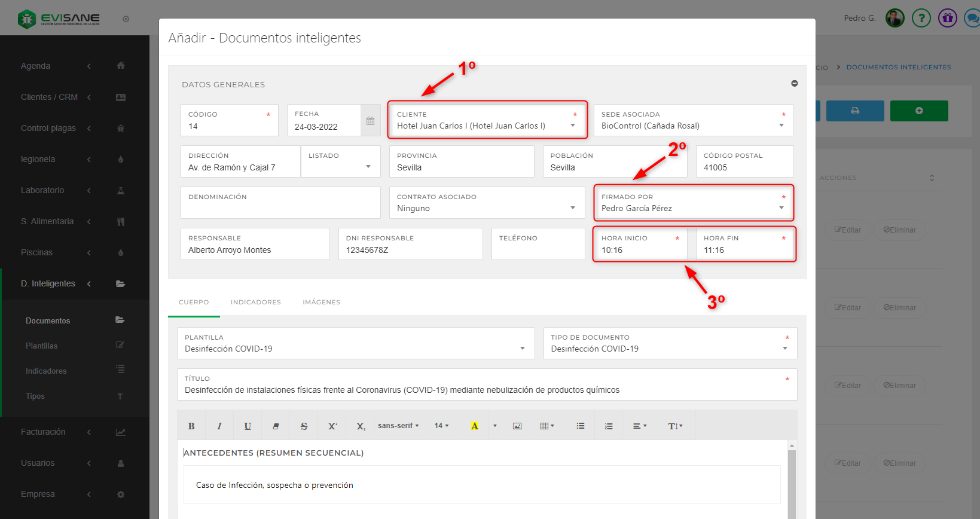Click the Hora Inicio time field

click(639, 250)
